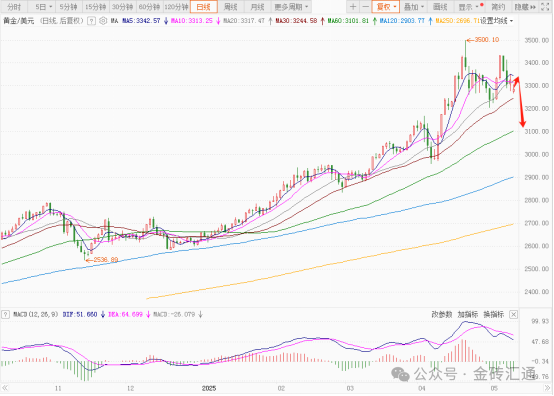
Task: Click the fullscreen expand icon
Action: [x=545, y=7]
